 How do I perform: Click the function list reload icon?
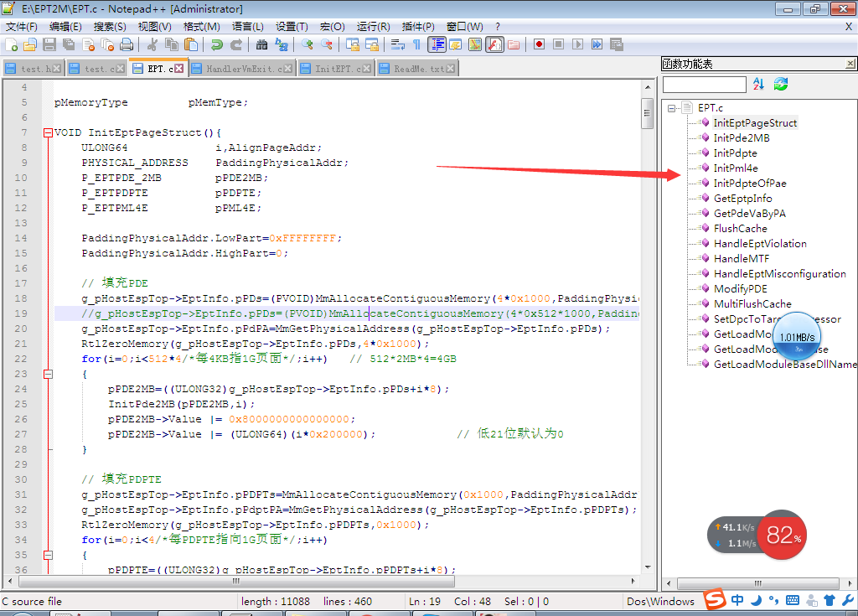tap(781, 84)
